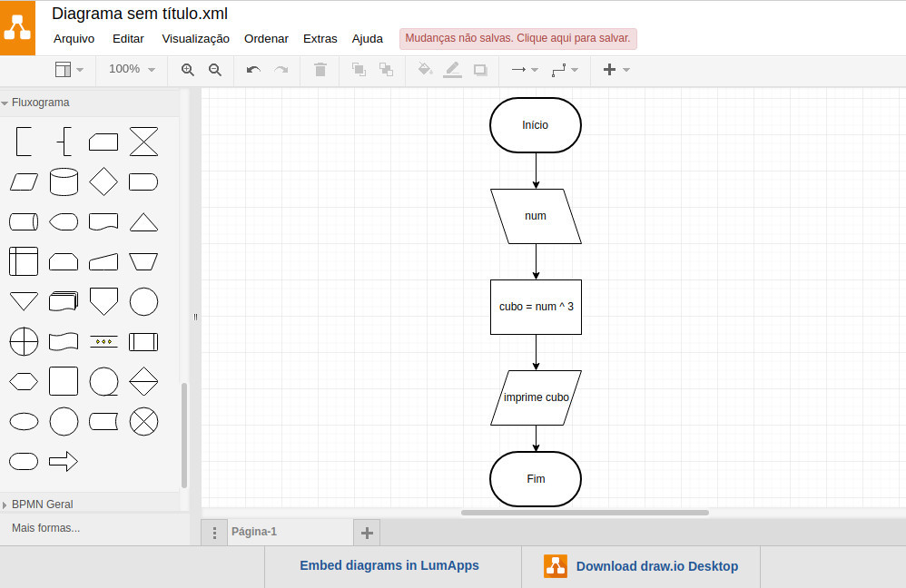Select the imprime cubo parallelogram
The width and height of the screenshot is (906, 588).
click(x=536, y=397)
